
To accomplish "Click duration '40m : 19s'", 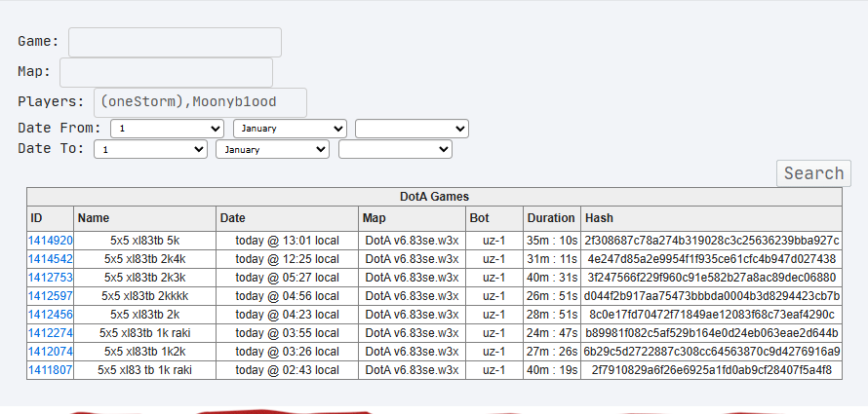I will 552,370.
